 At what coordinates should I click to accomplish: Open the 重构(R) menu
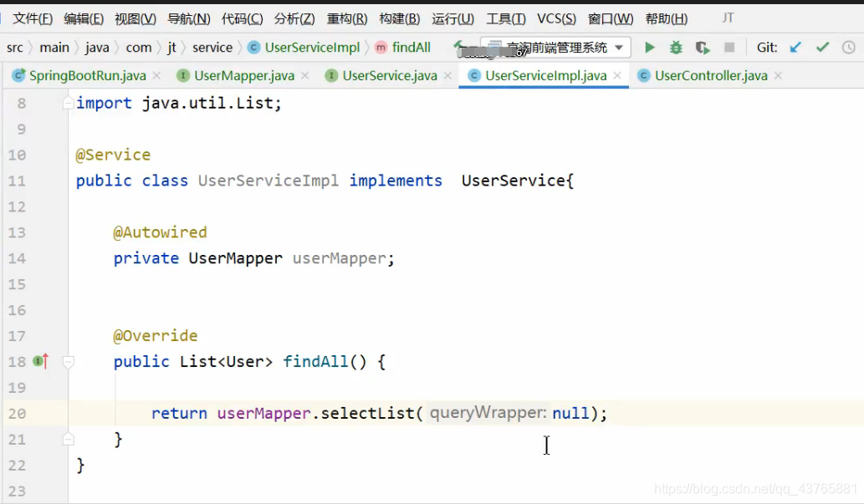click(347, 18)
